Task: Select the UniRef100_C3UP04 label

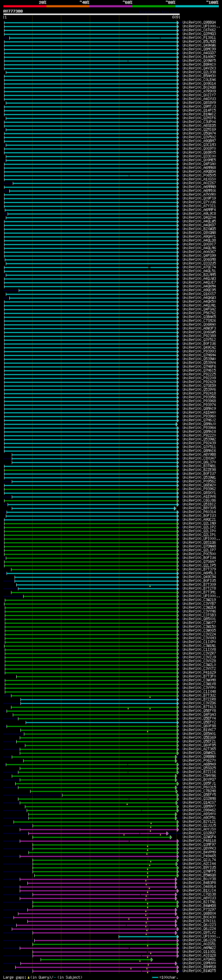Action: coord(199,122)
